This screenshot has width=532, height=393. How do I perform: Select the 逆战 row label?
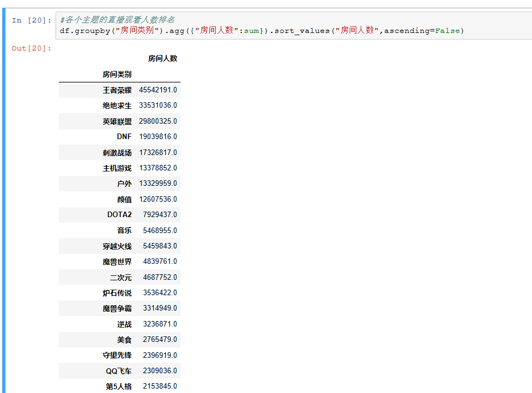tap(124, 324)
